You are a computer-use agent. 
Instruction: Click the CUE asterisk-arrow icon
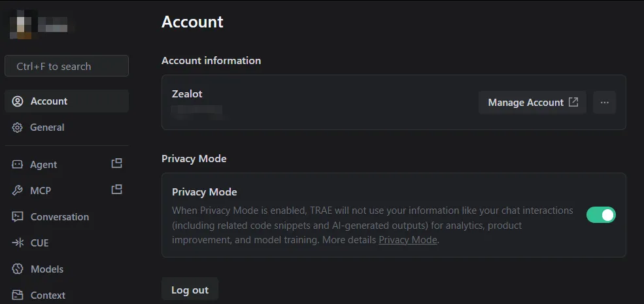18,243
